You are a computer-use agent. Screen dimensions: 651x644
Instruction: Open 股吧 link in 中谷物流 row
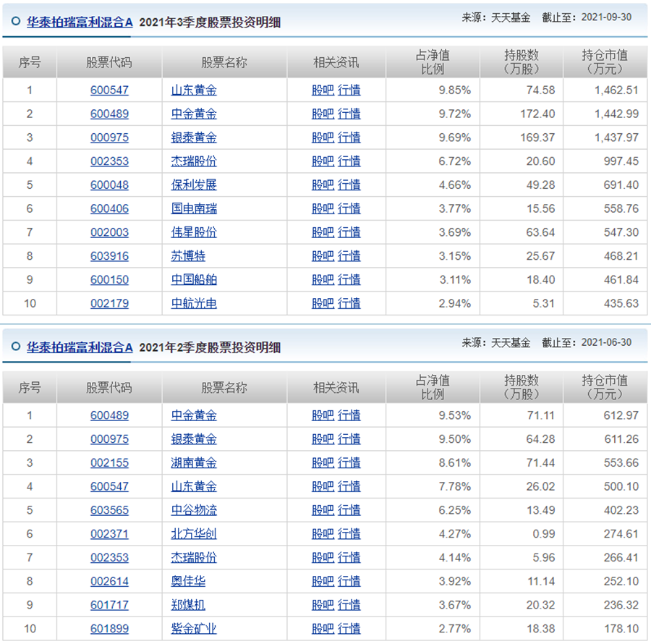coord(323,510)
